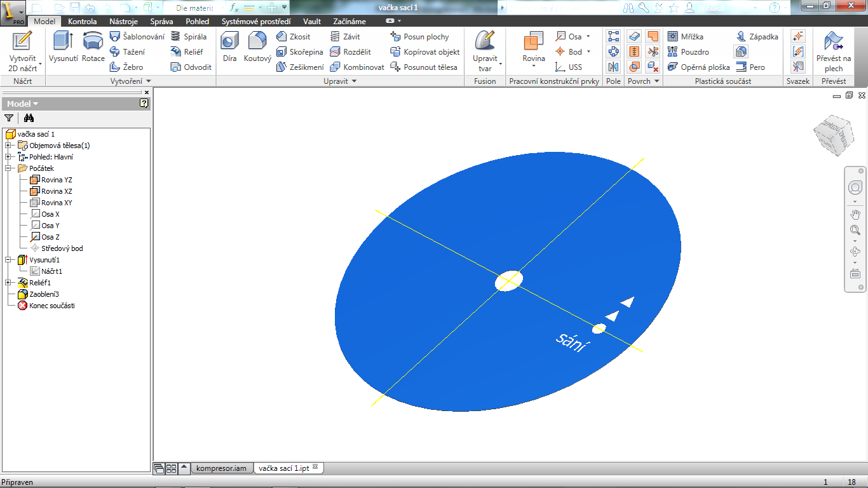Switch to the Nástroje ribbon tab
This screenshot has width=868, height=488.
click(x=123, y=22)
